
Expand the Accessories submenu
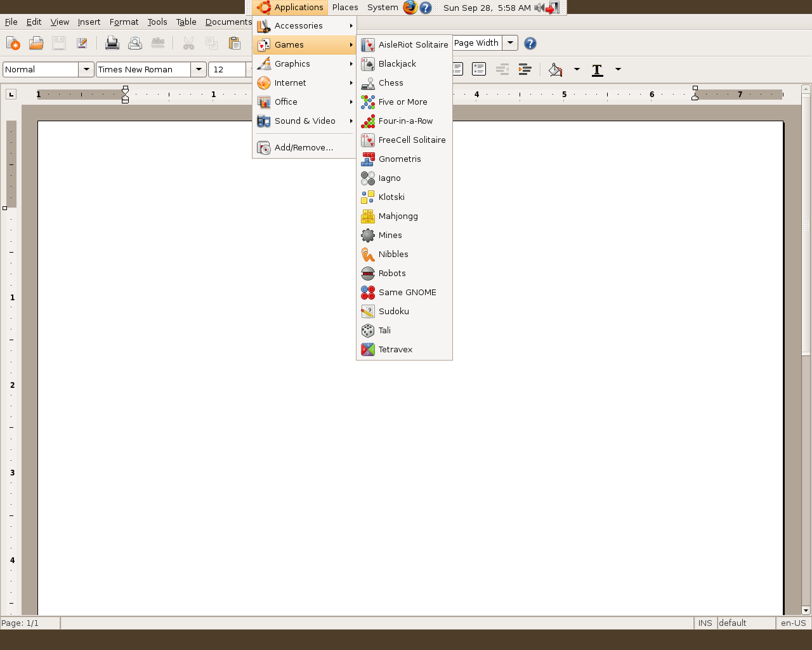point(304,25)
